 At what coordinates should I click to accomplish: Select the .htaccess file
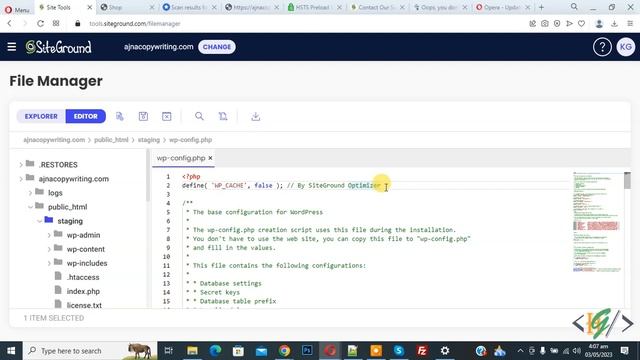(x=83, y=277)
